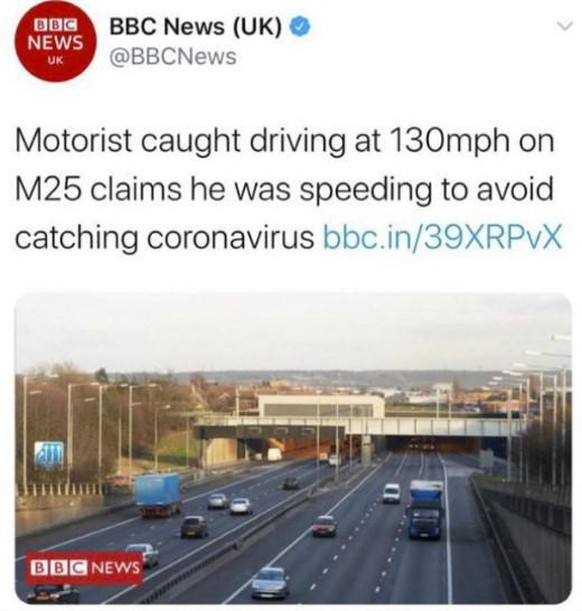Click the silver car at photo bottom
This screenshot has width=582, height=611.
click(x=270, y=583)
